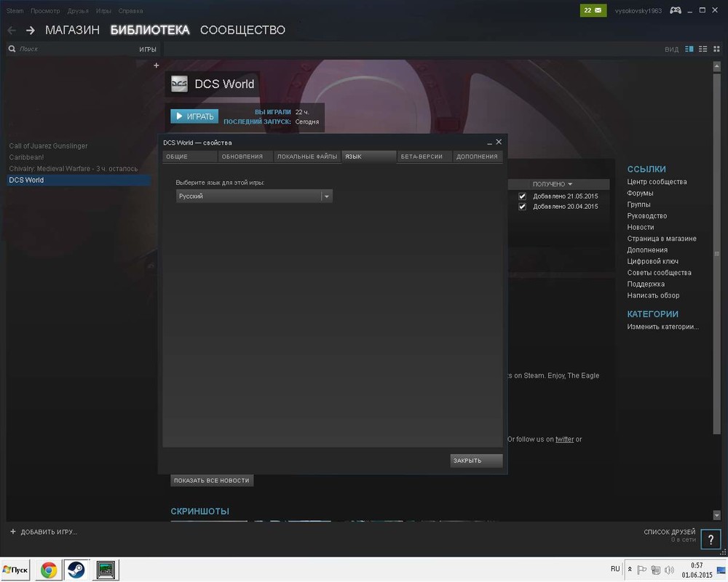Viewport: 728px width, 582px height.
Task: Click the plus icon beside ДОБАВИТЬ ИГРУ
Action: tap(13, 531)
